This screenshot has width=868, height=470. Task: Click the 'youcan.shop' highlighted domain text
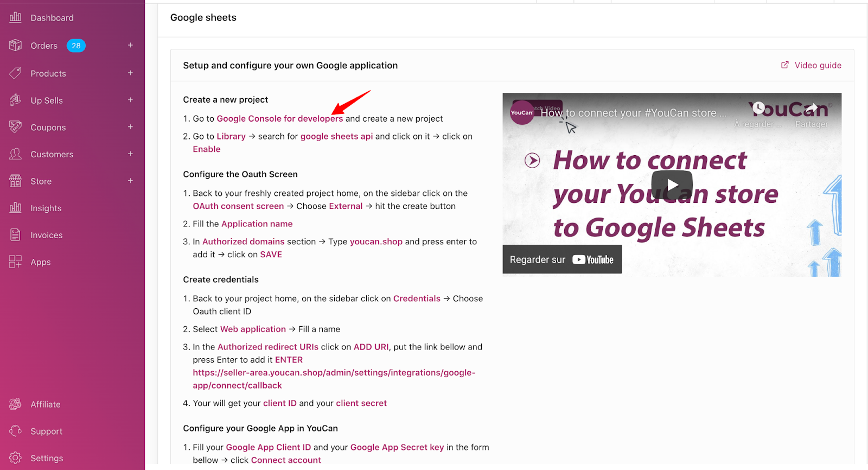pyautogui.click(x=376, y=242)
